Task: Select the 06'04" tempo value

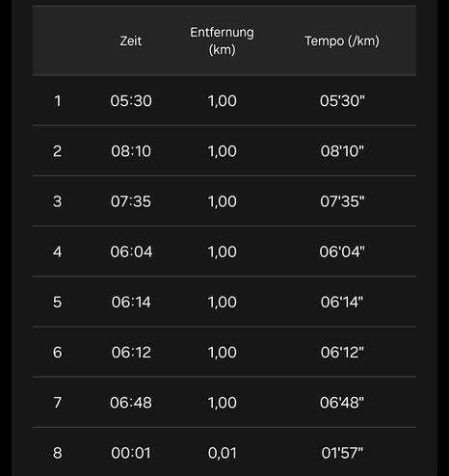Action: 342,251
